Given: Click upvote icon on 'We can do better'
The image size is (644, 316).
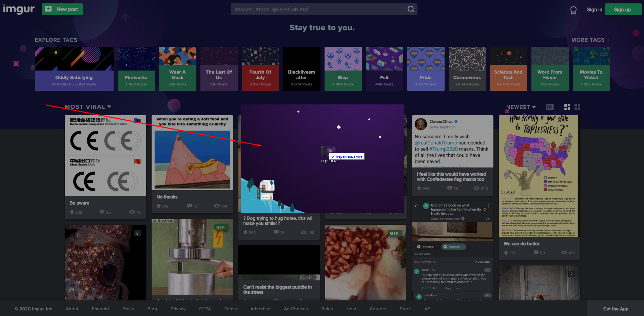Looking at the screenshot, I should (x=506, y=253).
